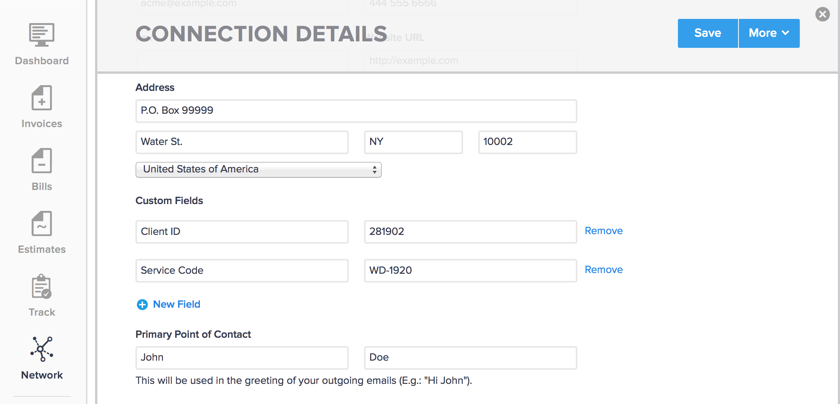This screenshot has height=404, width=840.
Task: Focus the Water St. input field
Action: tap(242, 142)
